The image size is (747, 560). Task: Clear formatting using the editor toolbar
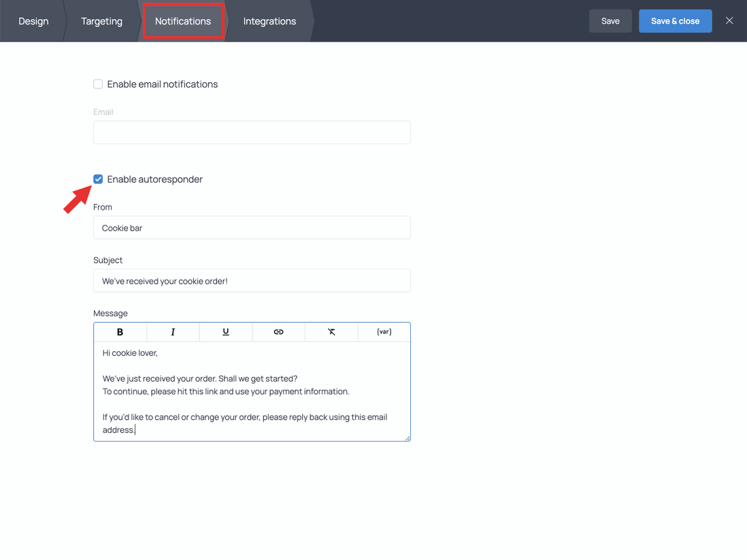(x=331, y=331)
